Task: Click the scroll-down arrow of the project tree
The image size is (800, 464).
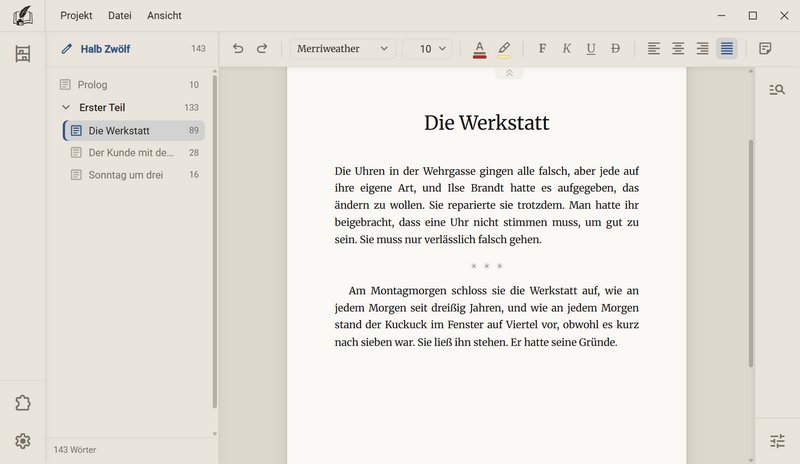Action: (215, 434)
